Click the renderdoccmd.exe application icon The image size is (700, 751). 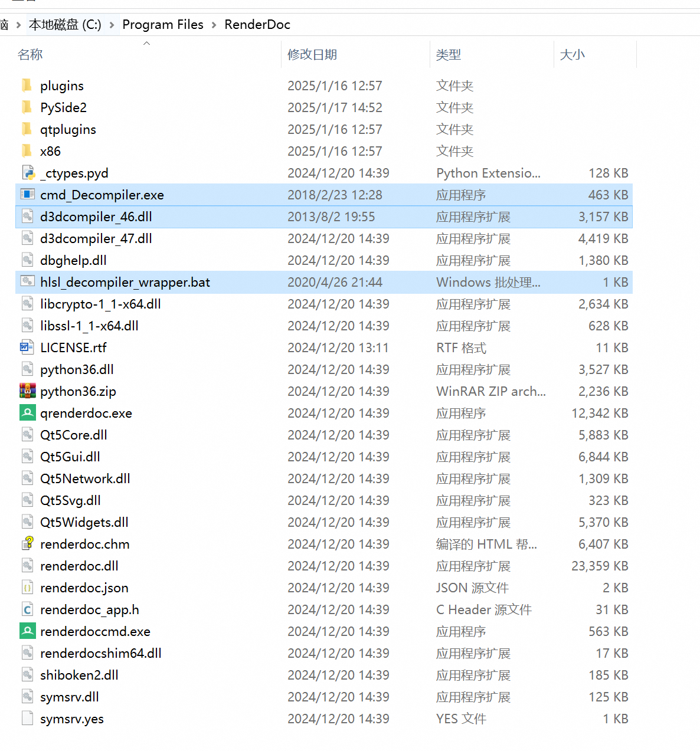coord(27,631)
